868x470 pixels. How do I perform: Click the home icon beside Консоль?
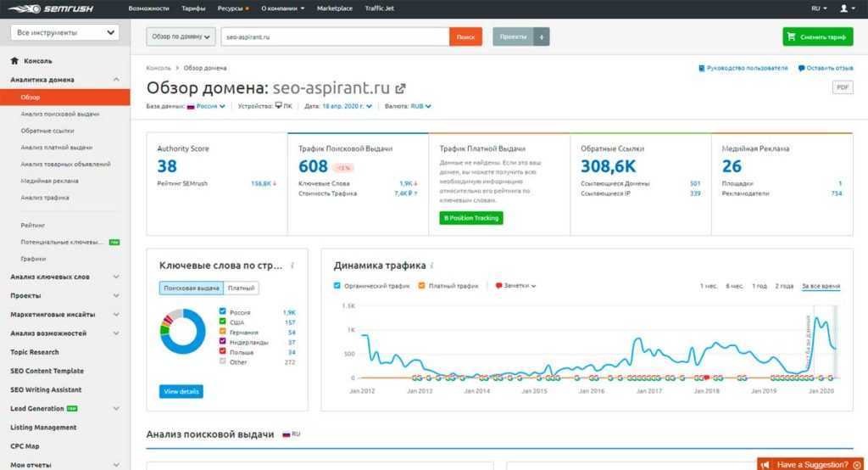point(14,61)
